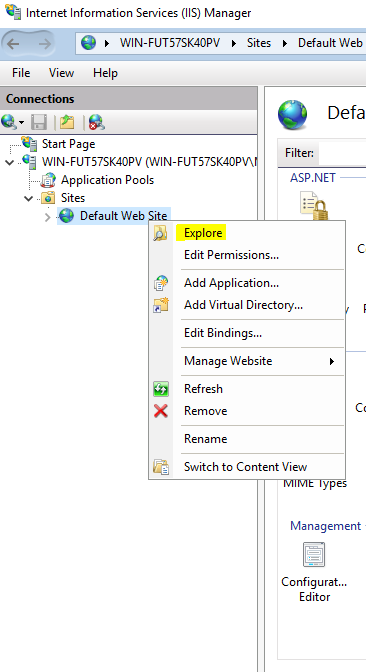Click Sites in the address breadcrumb

click(x=259, y=43)
